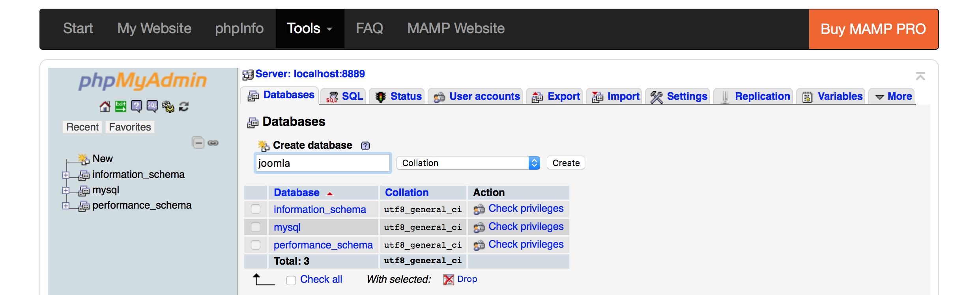Tick the mysql row checkbox
Image resolution: width=980 pixels, height=295 pixels.
tap(256, 227)
